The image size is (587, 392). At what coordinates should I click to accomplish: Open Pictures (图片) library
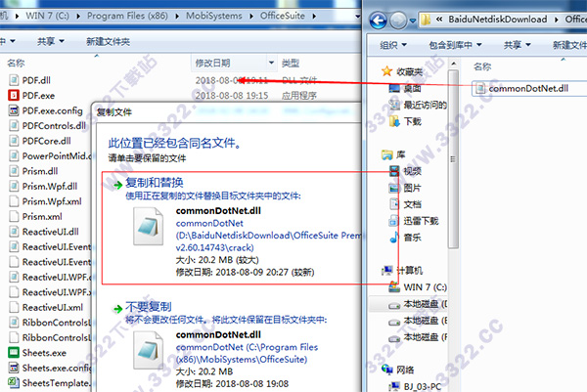(x=405, y=188)
